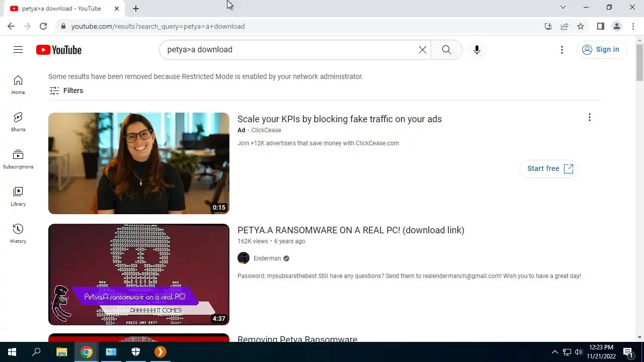Open Chrome's three-dot menu

point(633,26)
